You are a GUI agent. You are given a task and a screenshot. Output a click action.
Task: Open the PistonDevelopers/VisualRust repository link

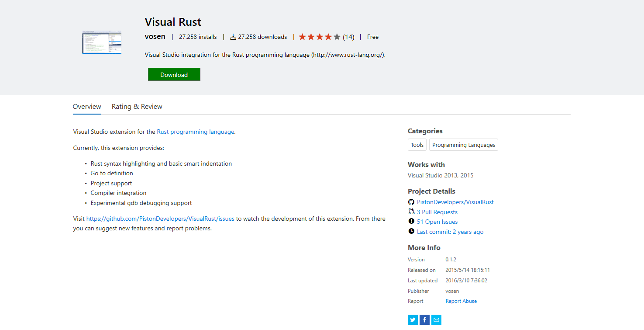point(455,202)
